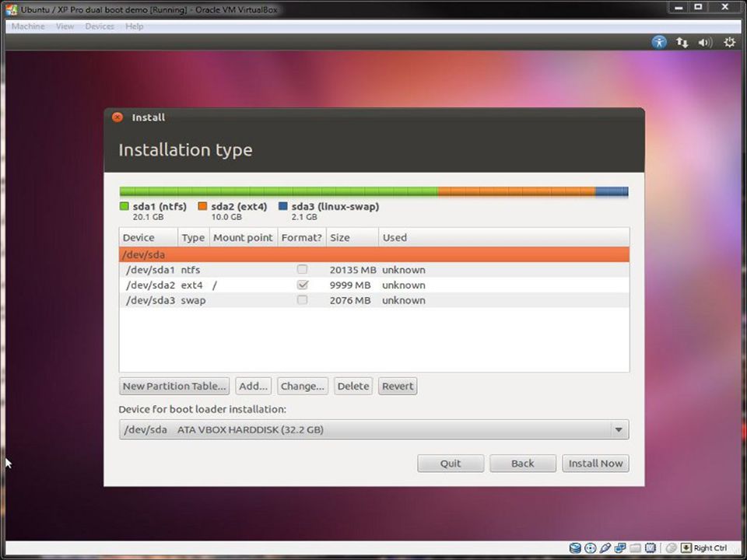This screenshot has width=747, height=560.
Task: Click the Size column header
Action: click(x=352, y=237)
